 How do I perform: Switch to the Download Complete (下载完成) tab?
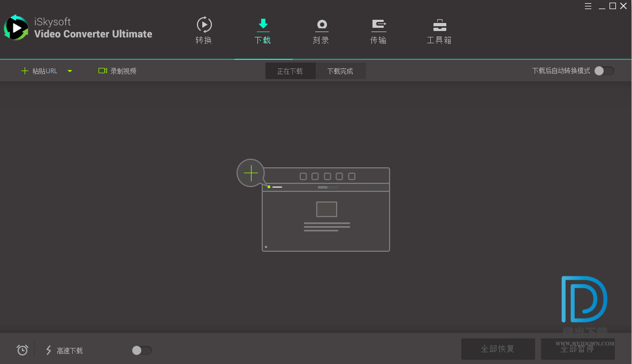[x=340, y=71]
